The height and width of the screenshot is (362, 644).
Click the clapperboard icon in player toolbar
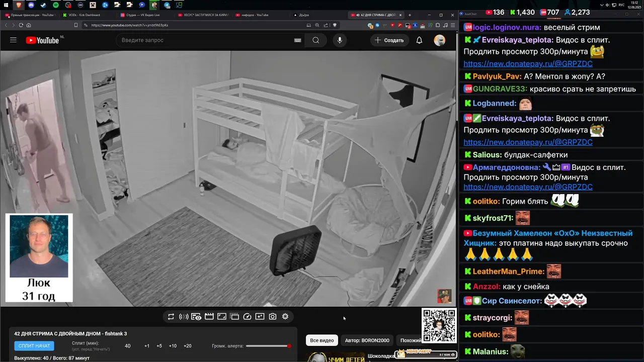coord(209,316)
